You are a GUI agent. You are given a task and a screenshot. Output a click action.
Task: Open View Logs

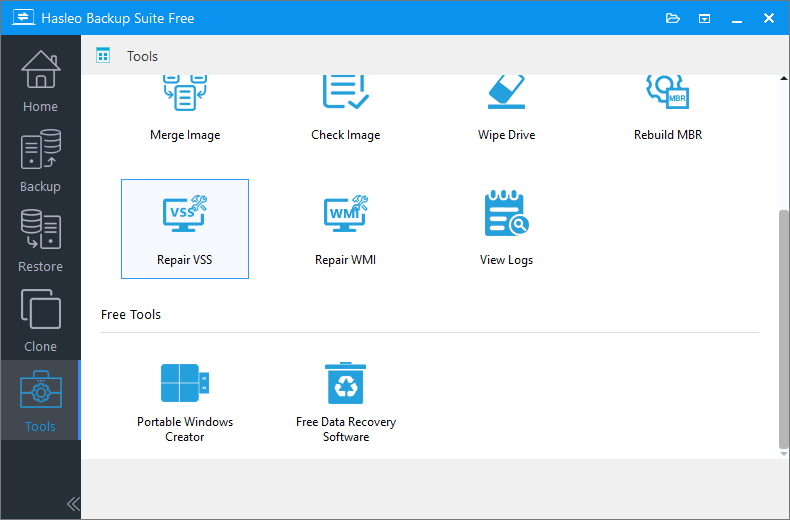[x=506, y=229]
